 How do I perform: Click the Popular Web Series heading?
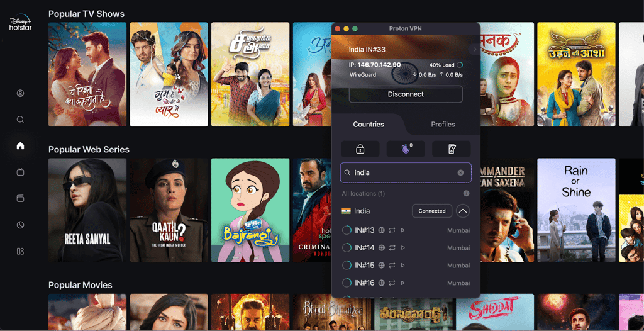click(89, 149)
